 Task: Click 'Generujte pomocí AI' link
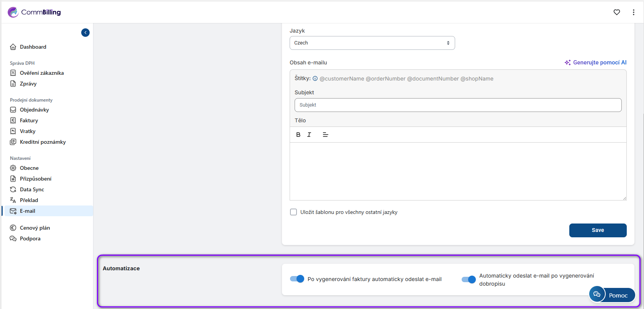pos(596,62)
